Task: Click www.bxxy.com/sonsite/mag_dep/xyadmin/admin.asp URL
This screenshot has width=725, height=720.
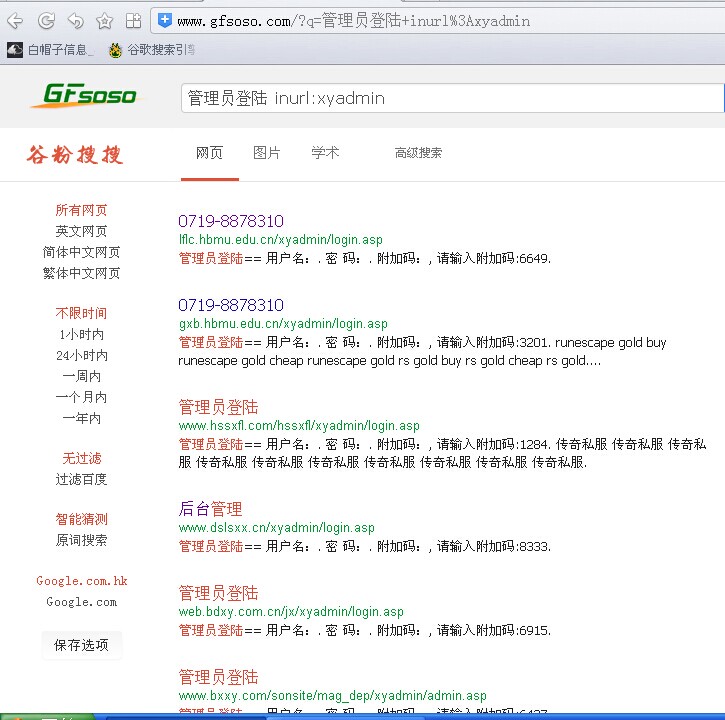Action: (x=332, y=695)
